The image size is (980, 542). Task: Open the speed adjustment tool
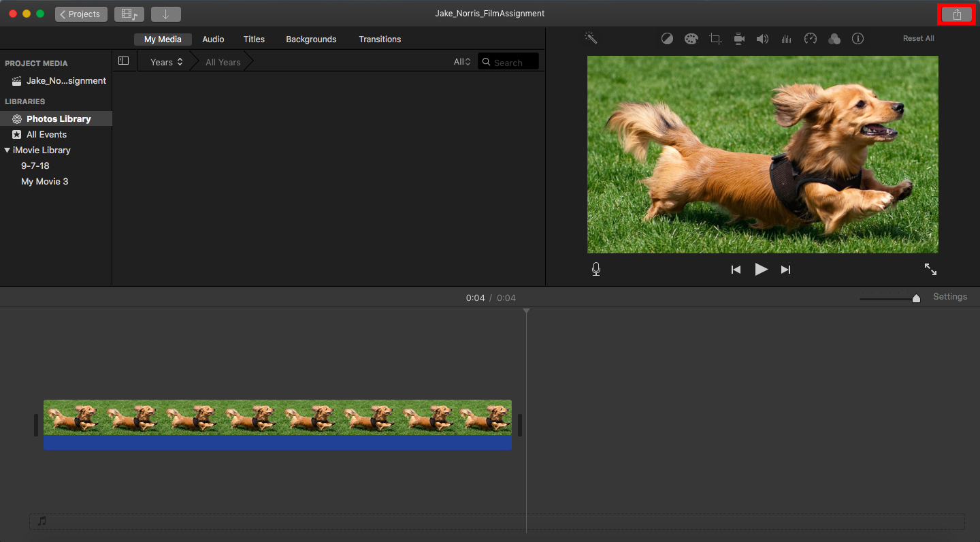click(x=810, y=39)
